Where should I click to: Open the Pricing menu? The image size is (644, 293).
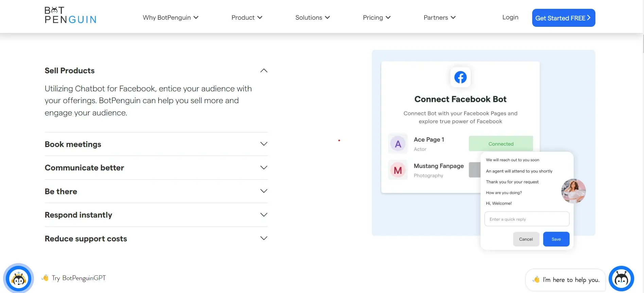[377, 18]
